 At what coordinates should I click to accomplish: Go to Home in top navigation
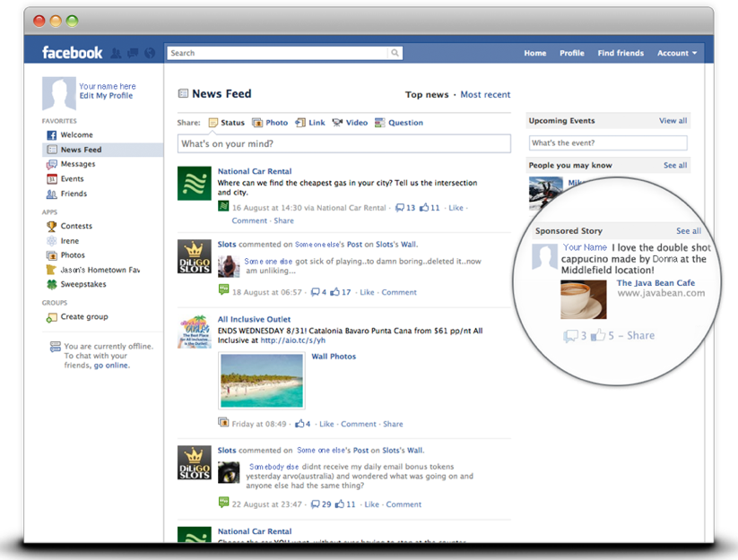click(x=535, y=53)
